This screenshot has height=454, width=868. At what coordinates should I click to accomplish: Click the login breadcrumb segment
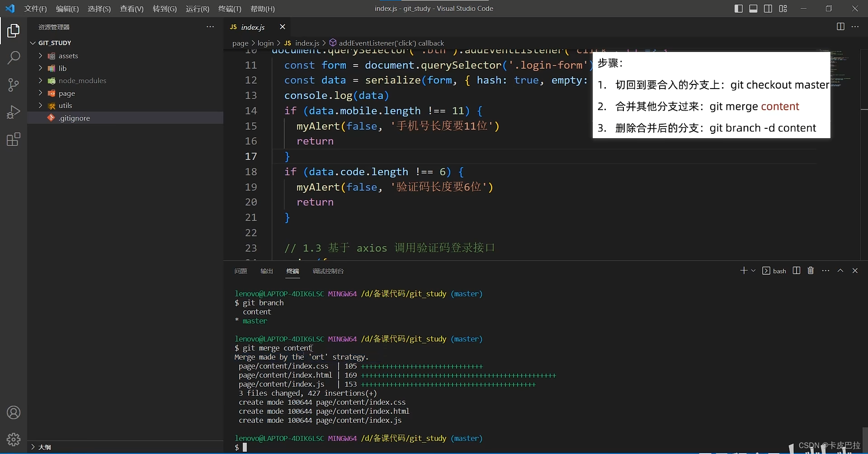(266, 43)
